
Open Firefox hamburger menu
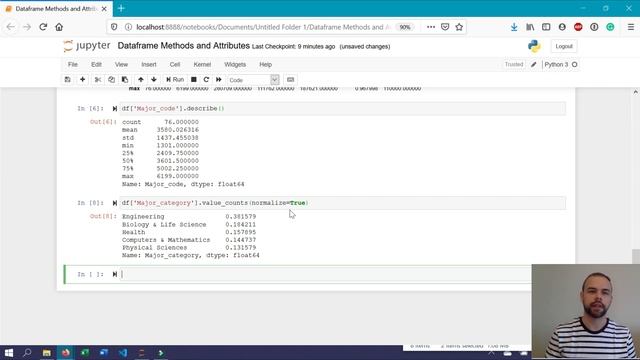[x=631, y=27]
